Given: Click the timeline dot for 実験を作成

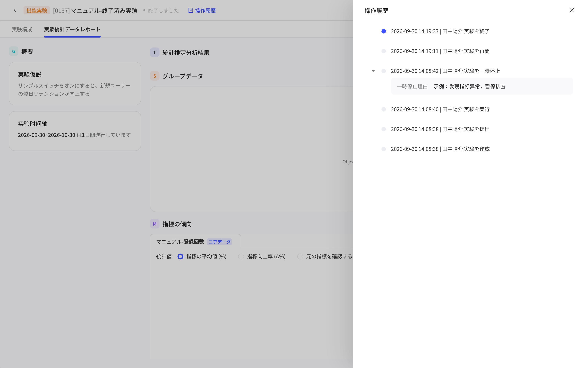Looking at the screenshot, I should [x=383, y=149].
